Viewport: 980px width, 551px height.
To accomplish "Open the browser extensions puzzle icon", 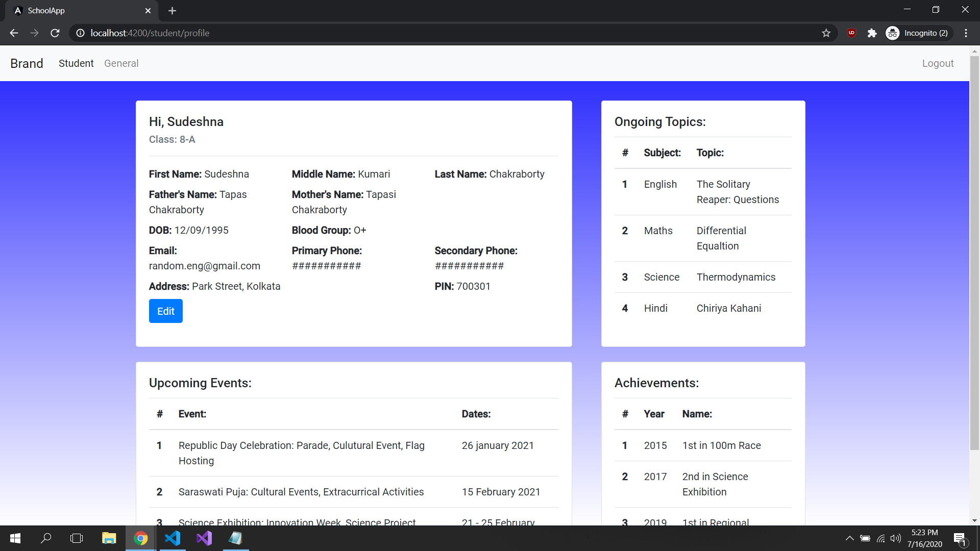I will [872, 33].
